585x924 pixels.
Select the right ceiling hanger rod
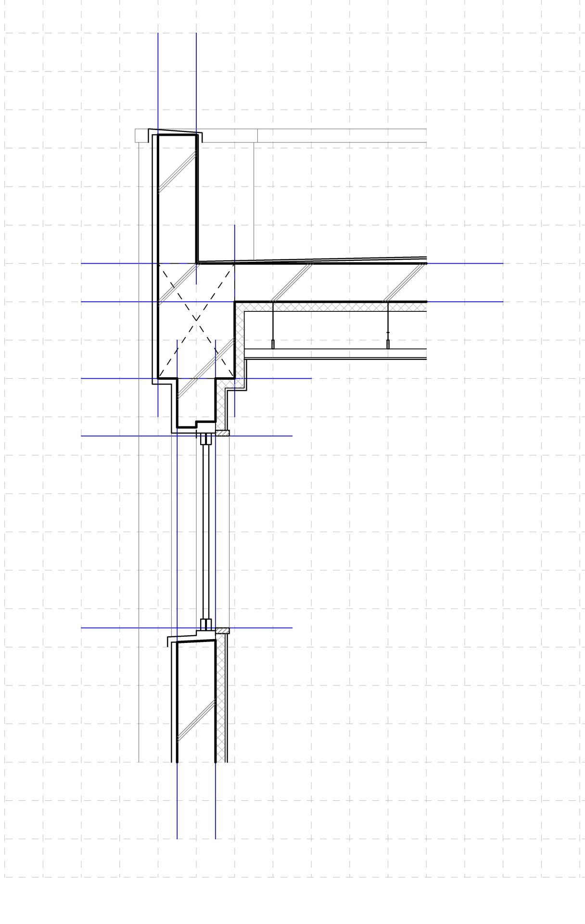coord(388,325)
